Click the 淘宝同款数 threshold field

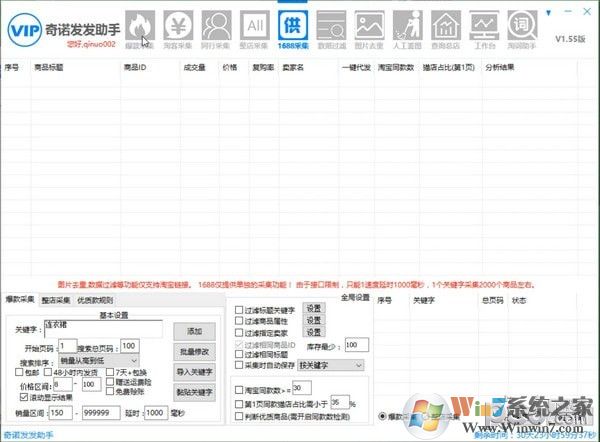click(x=302, y=388)
